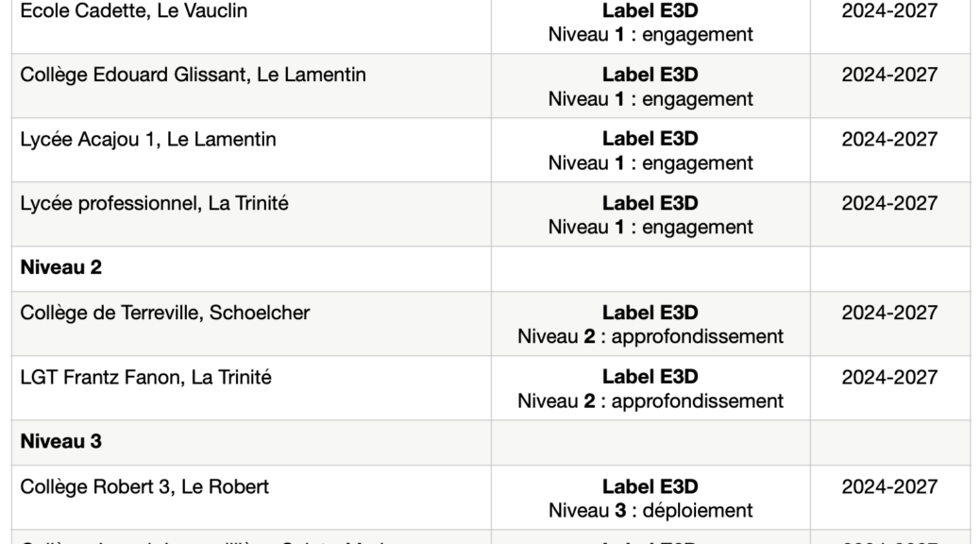Click Label E3D in Lycée Acajou row
The image size is (980, 544).
[x=650, y=139]
